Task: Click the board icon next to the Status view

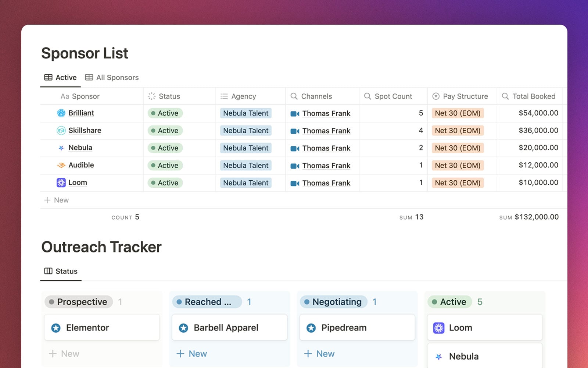Action: [x=48, y=271]
